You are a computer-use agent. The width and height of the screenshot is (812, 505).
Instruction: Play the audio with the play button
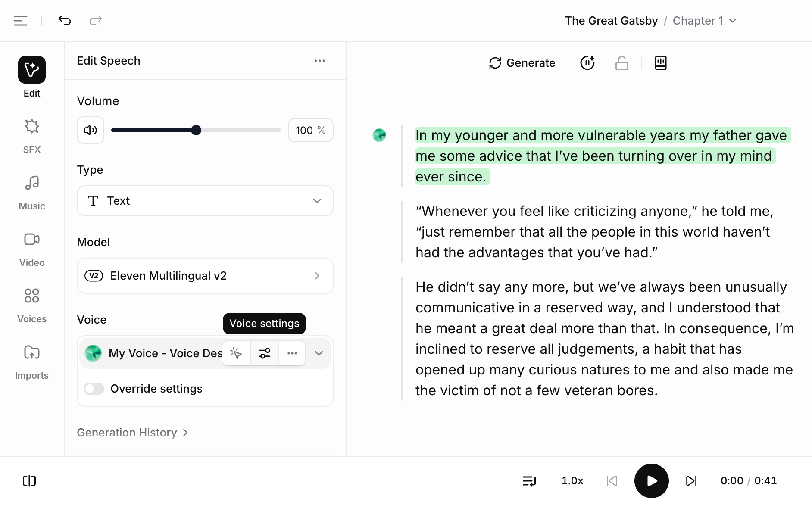[652, 481]
